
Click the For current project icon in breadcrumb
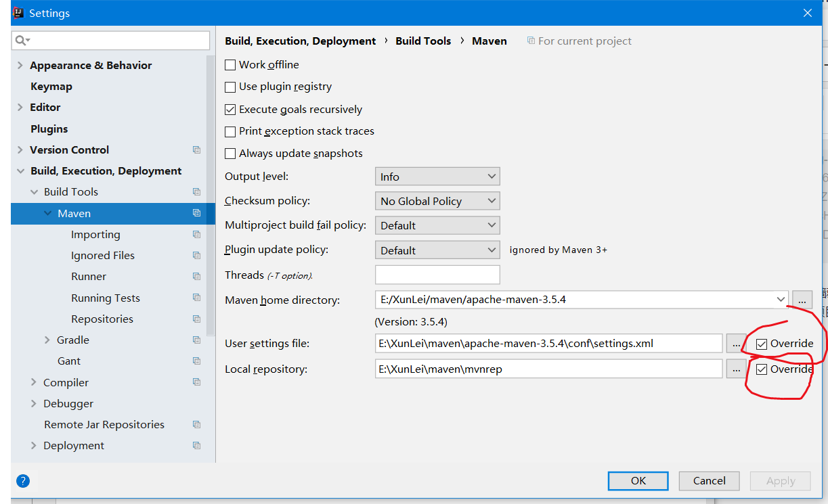click(x=531, y=41)
